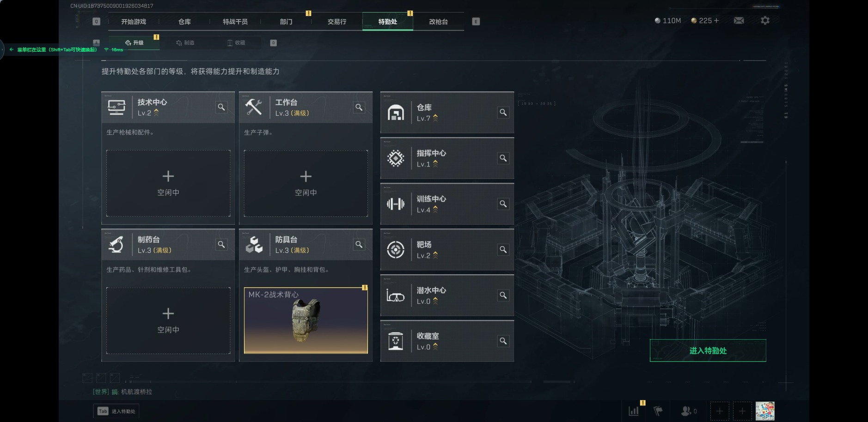Click magnifier icon on 仓库 row
This screenshot has width=868, height=422.
[503, 112]
